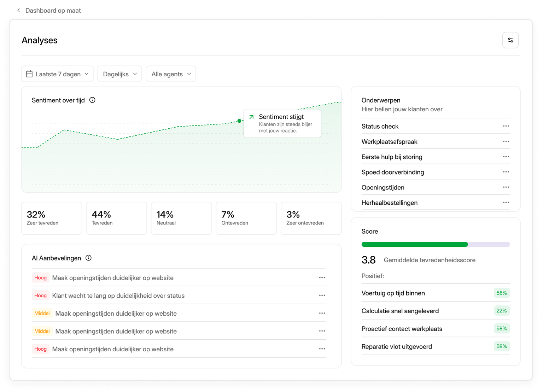
Task: Click the 58% badge next to Reparatie vlot uitgevoerd
Action: (x=501, y=346)
